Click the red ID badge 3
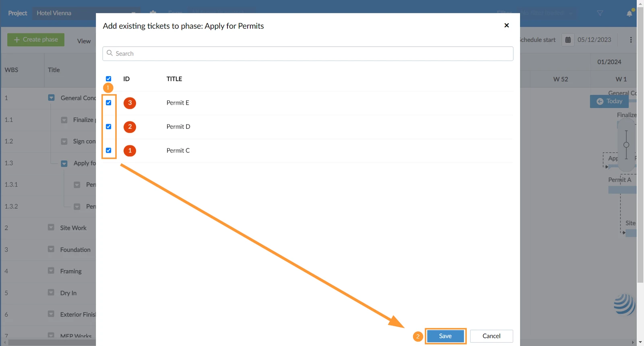The height and width of the screenshot is (346, 644). click(130, 103)
